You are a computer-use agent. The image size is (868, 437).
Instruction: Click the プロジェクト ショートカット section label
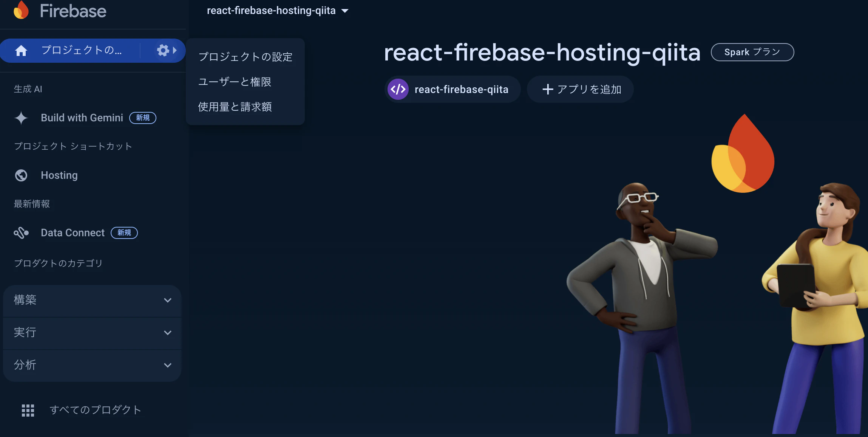coord(73,147)
